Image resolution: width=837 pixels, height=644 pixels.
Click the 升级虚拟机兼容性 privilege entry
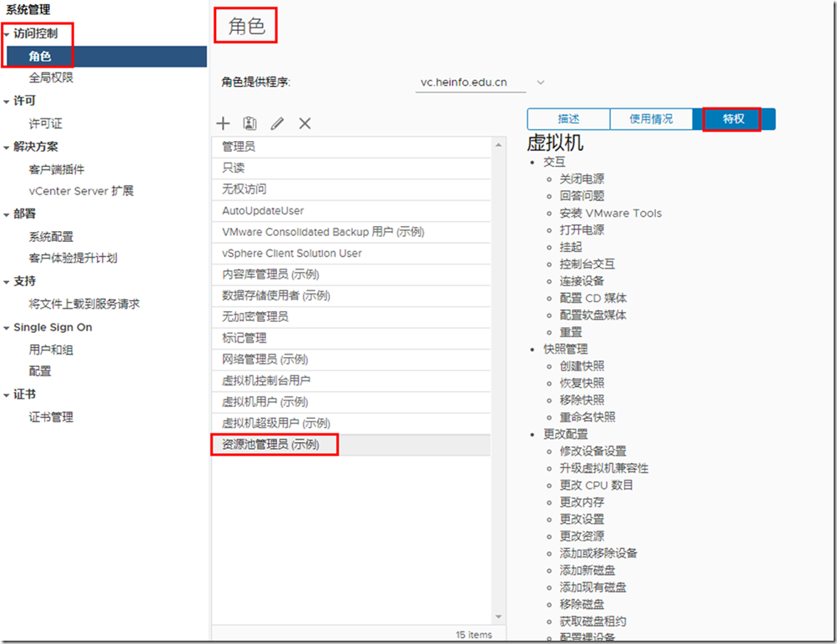pyautogui.click(x=604, y=469)
